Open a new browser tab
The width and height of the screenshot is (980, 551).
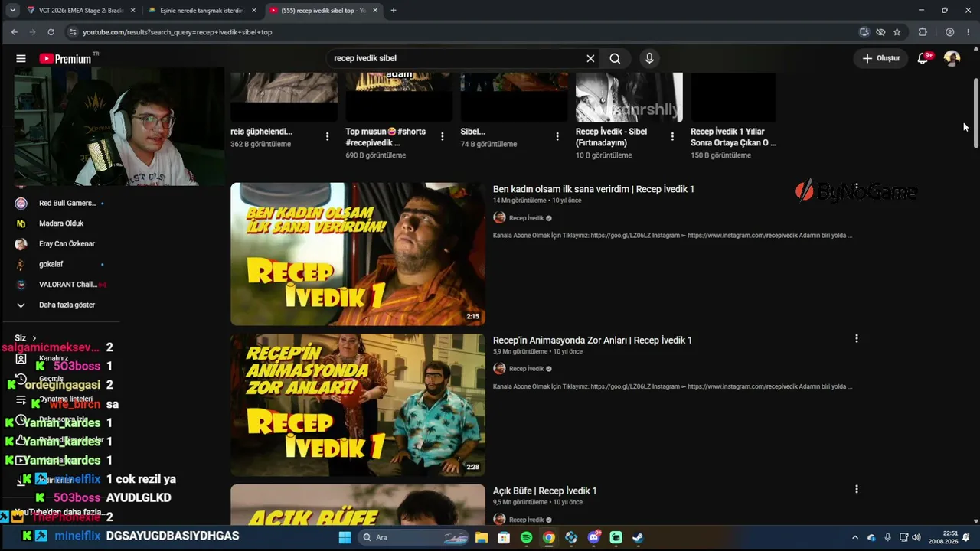tap(394, 11)
